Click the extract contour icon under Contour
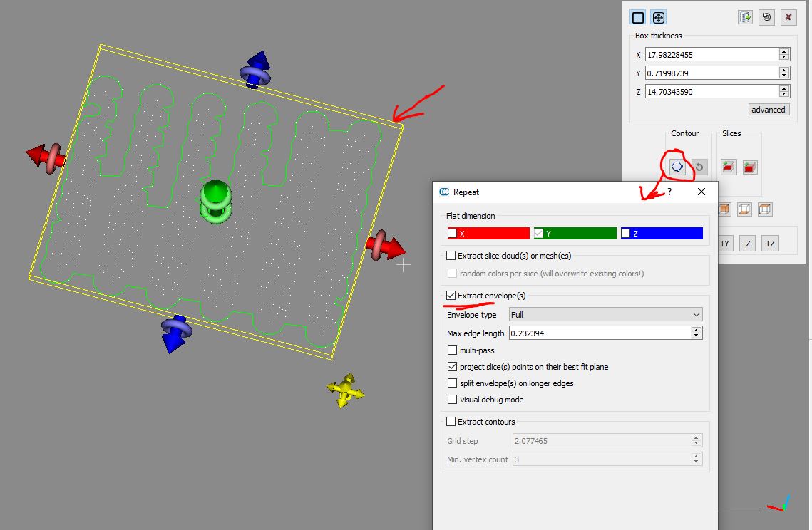Screen dimensions: 812x530 pos(677,167)
